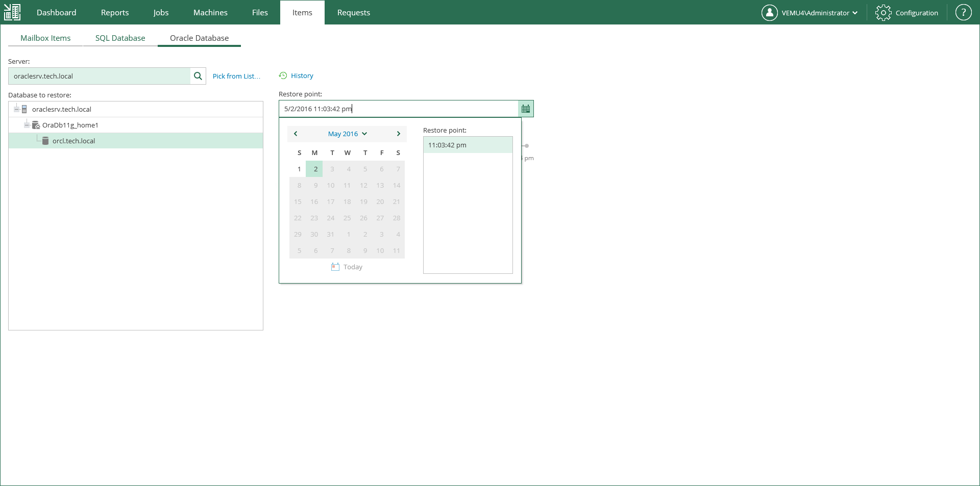Click day 20 in the May calendar
The image size is (980, 486).
(x=380, y=201)
